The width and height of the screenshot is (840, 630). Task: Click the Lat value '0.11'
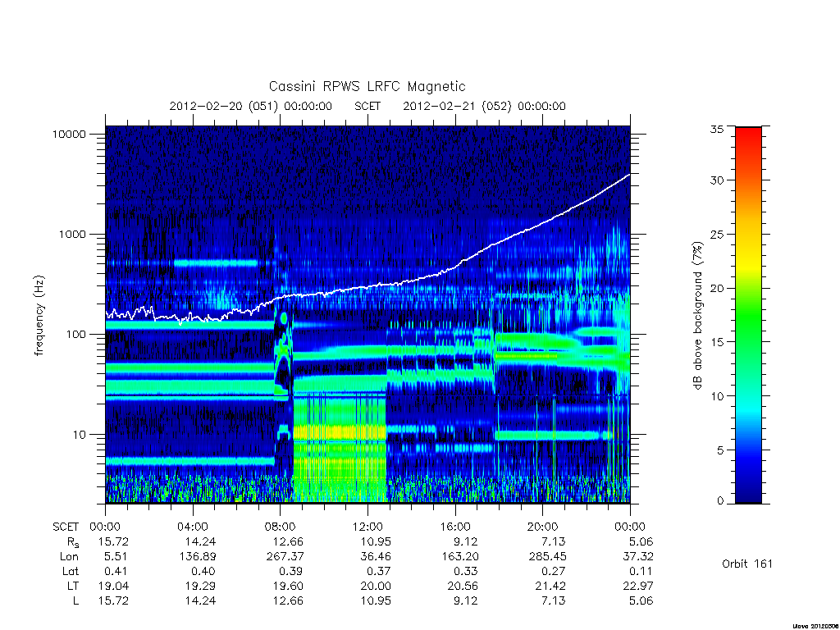tap(641, 572)
